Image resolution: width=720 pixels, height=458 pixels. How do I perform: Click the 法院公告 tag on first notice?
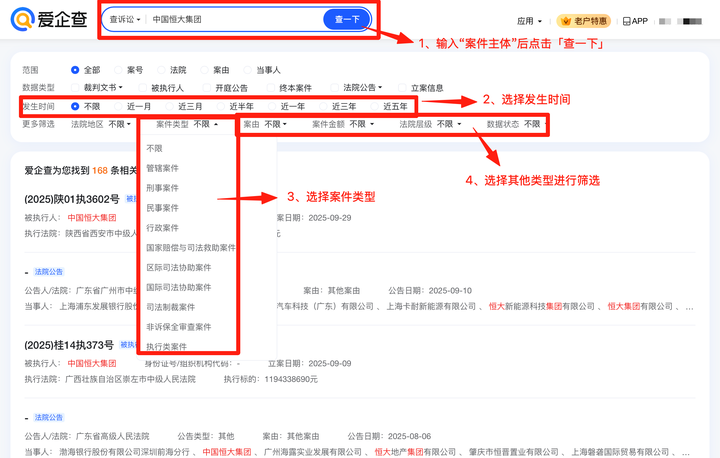(x=49, y=271)
